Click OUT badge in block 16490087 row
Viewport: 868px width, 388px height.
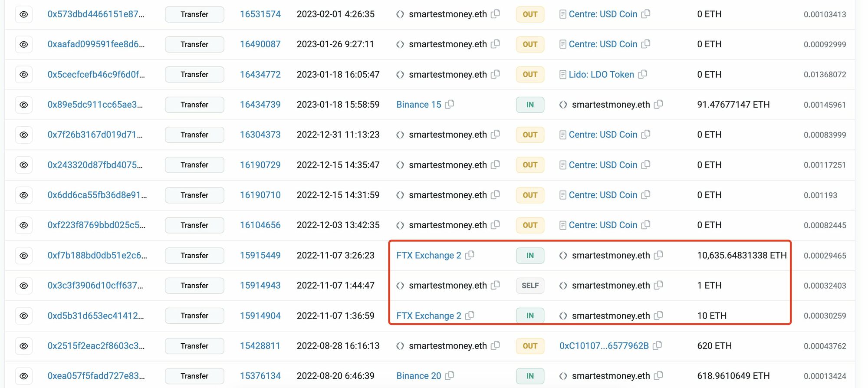530,44
